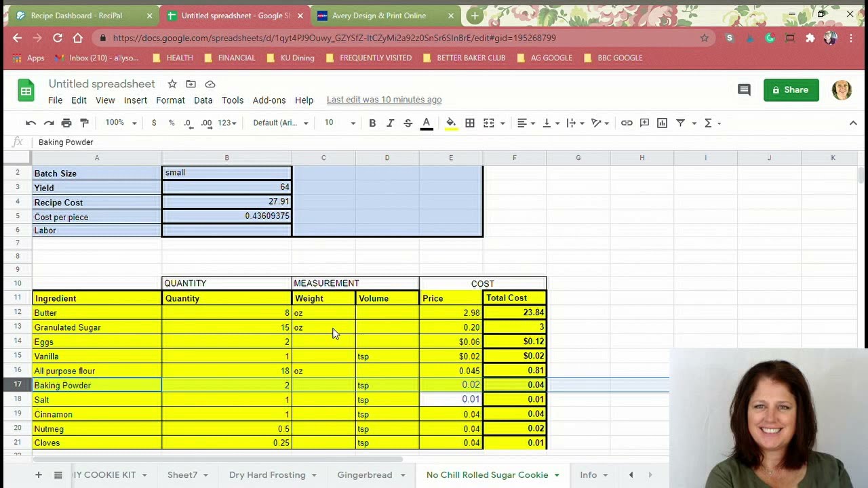868x488 pixels.
Task: Print the spreadsheet
Action: 66,123
